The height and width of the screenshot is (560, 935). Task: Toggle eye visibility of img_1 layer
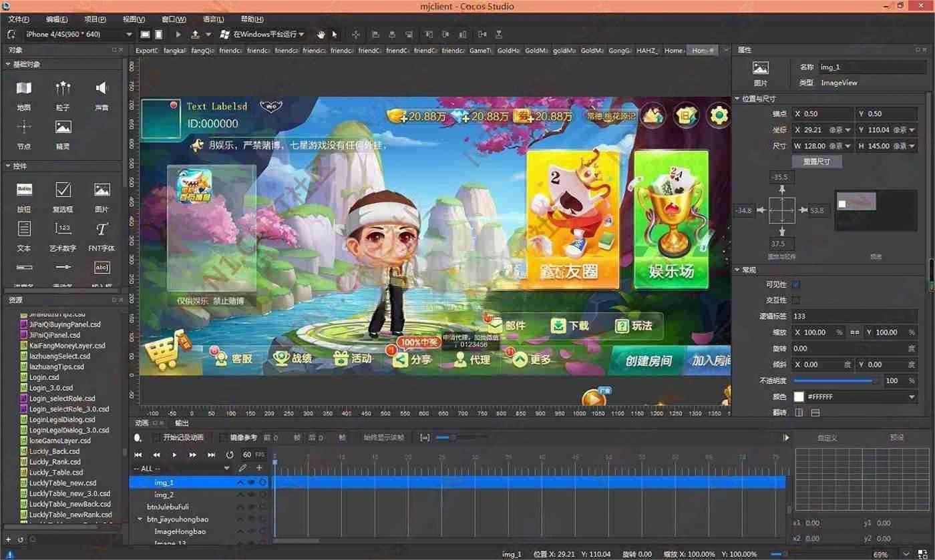coord(252,482)
